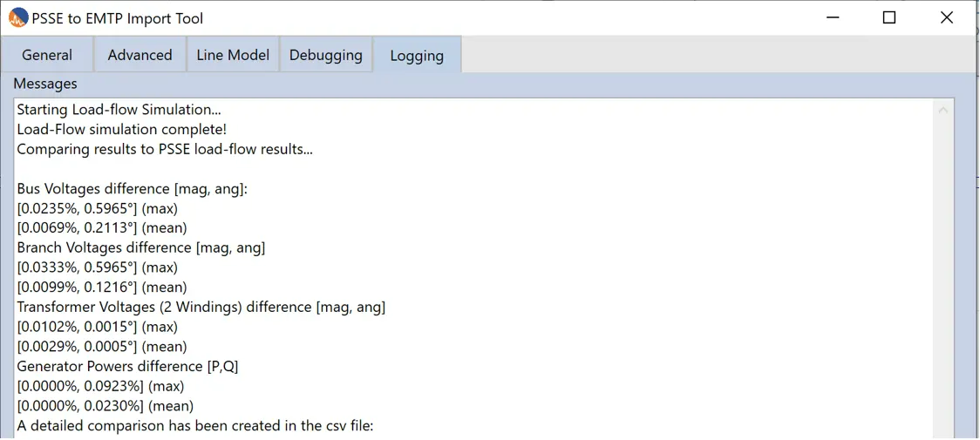The width and height of the screenshot is (980, 440).
Task: Click the '[0.0099%, 0.1216°] (mean)' value
Action: click(x=102, y=288)
